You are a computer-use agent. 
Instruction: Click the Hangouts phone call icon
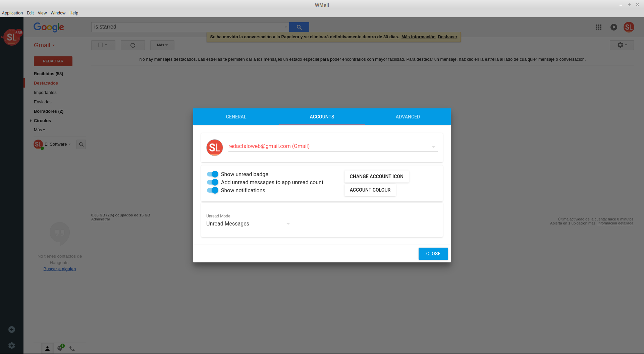72,348
